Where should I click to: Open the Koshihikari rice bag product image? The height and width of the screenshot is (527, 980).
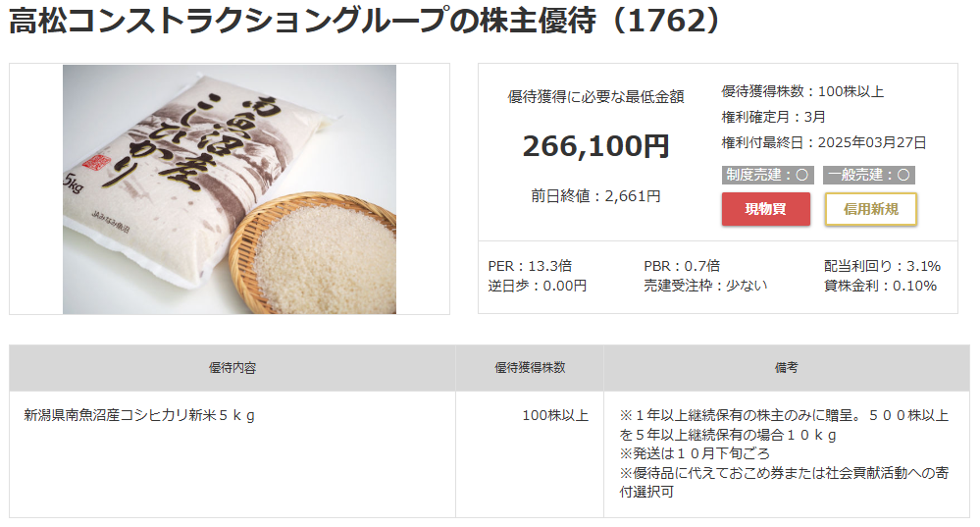[230, 189]
